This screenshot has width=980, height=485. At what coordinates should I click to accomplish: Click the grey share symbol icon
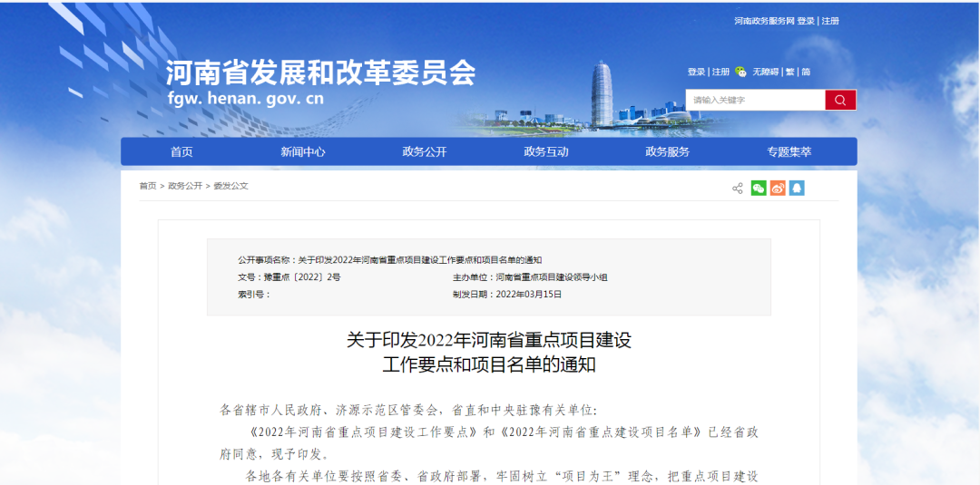click(738, 189)
